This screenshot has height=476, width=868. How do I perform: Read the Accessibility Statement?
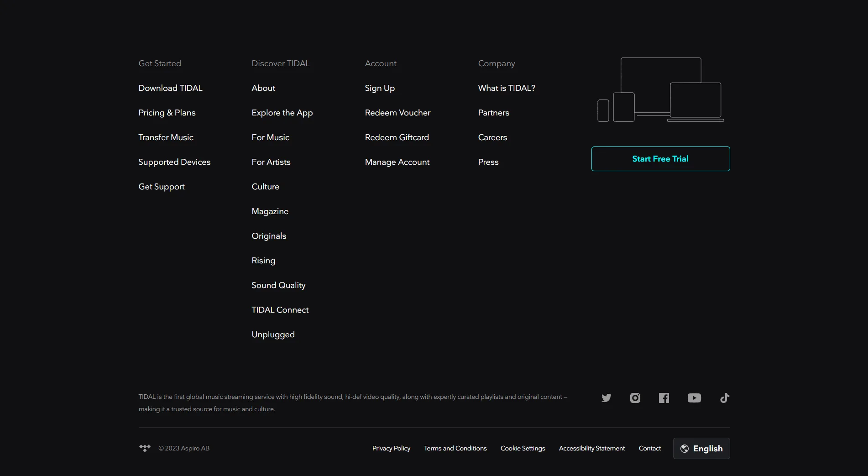[x=592, y=448]
